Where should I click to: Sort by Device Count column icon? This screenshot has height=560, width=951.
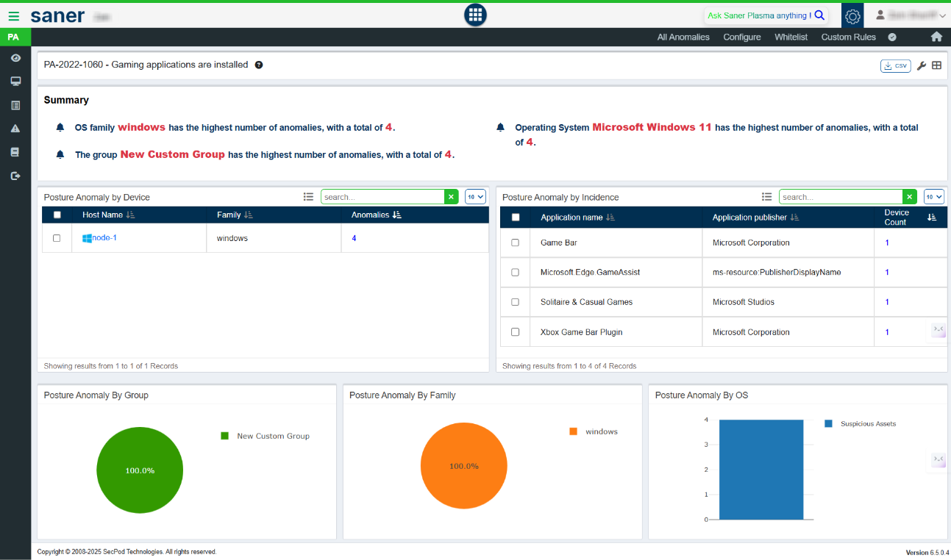click(x=932, y=218)
